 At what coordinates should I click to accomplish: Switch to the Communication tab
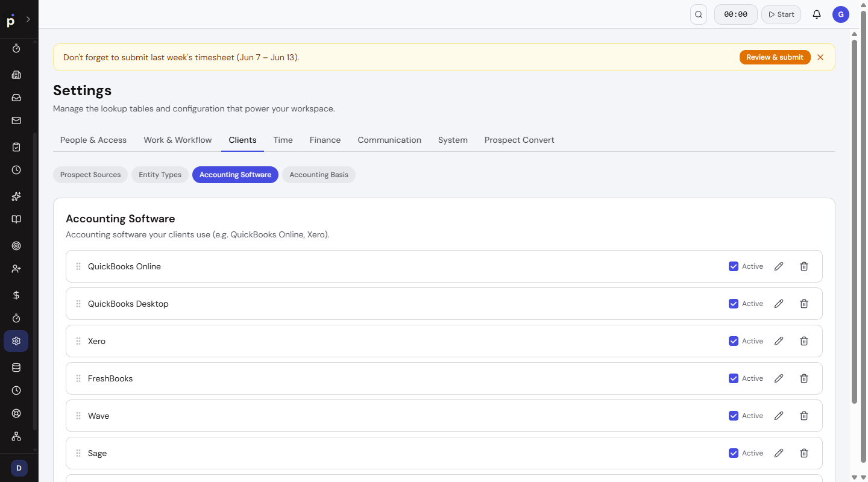389,140
